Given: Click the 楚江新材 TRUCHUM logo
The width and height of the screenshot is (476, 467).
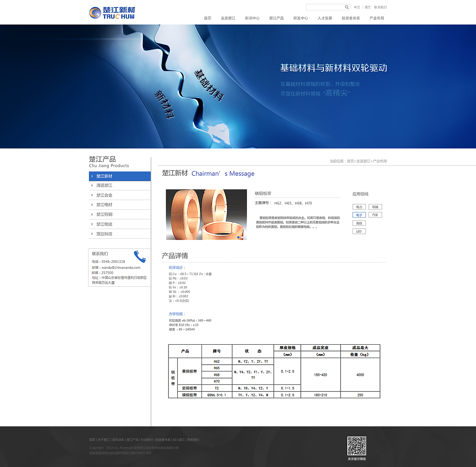Looking at the screenshot, I should coord(112,13).
